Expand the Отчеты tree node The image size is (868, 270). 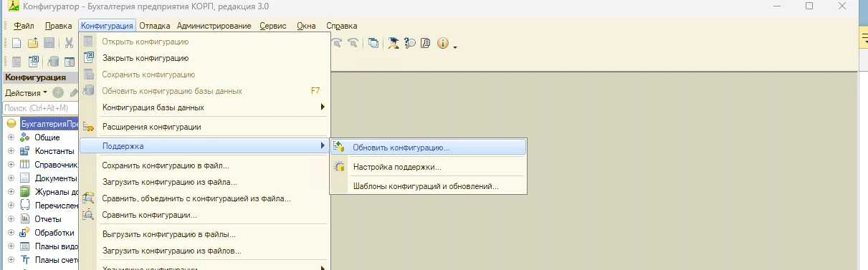pos(11,219)
